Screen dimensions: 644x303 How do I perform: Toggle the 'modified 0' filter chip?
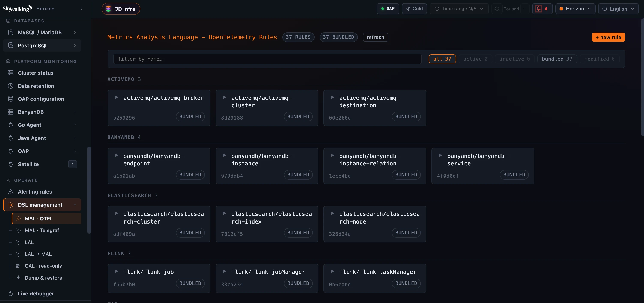coord(599,59)
